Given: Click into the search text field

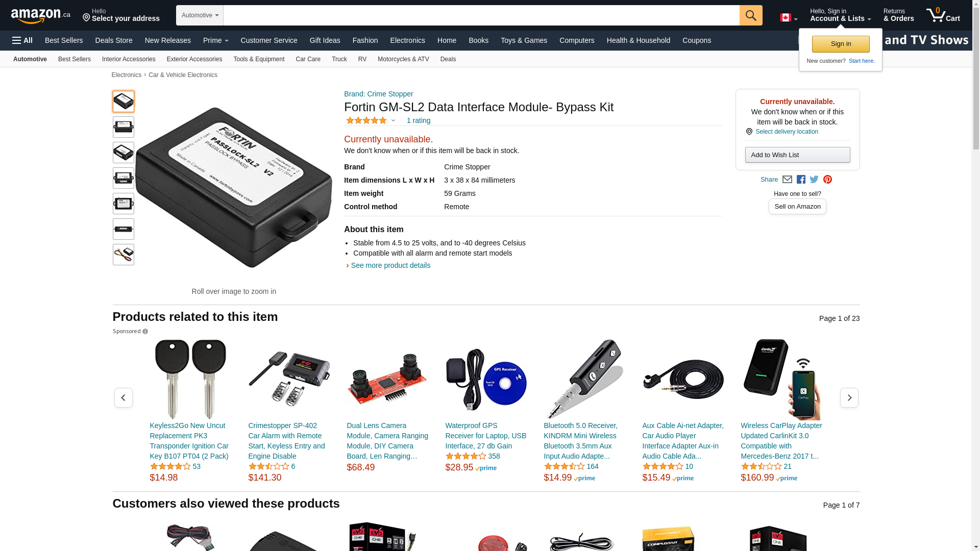Looking at the screenshot, I should pos(481,15).
